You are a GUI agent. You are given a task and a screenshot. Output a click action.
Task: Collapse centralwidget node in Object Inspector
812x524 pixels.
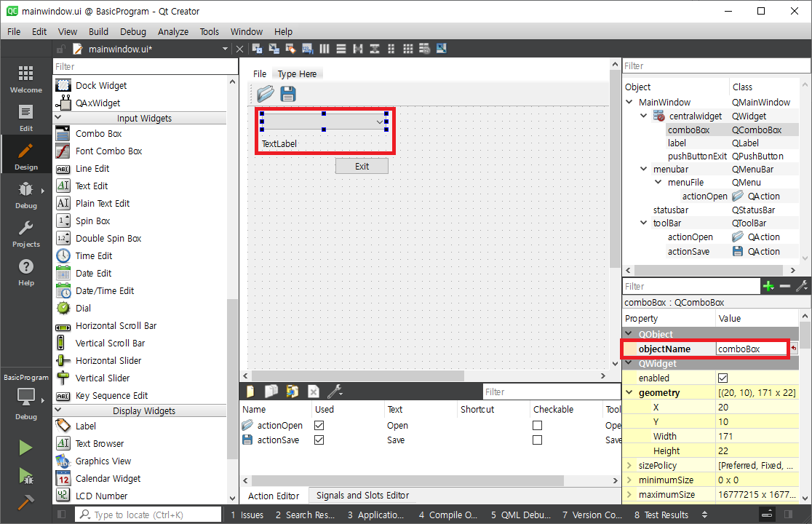644,116
